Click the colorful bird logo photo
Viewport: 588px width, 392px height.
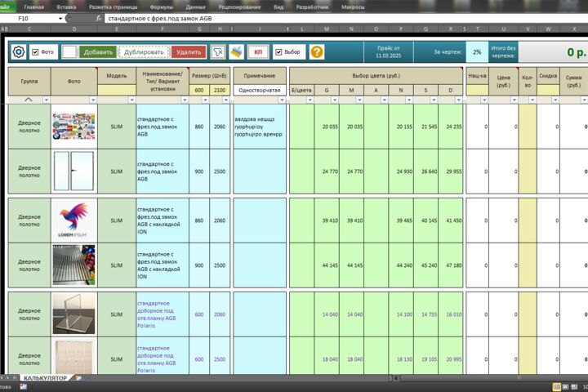[x=73, y=220]
